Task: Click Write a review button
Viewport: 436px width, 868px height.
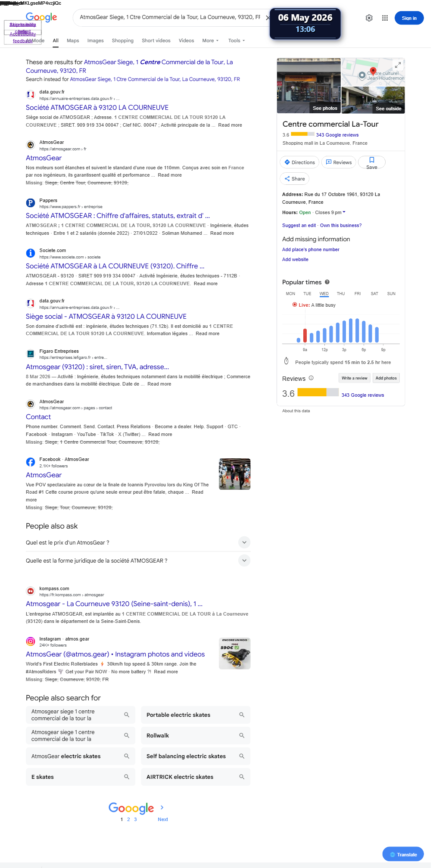Action: click(354, 378)
